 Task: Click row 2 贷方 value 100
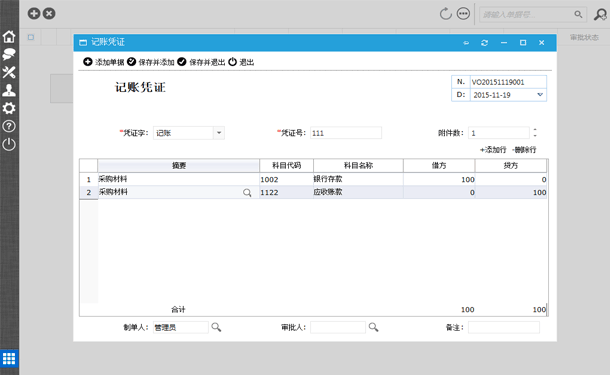point(511,192)
